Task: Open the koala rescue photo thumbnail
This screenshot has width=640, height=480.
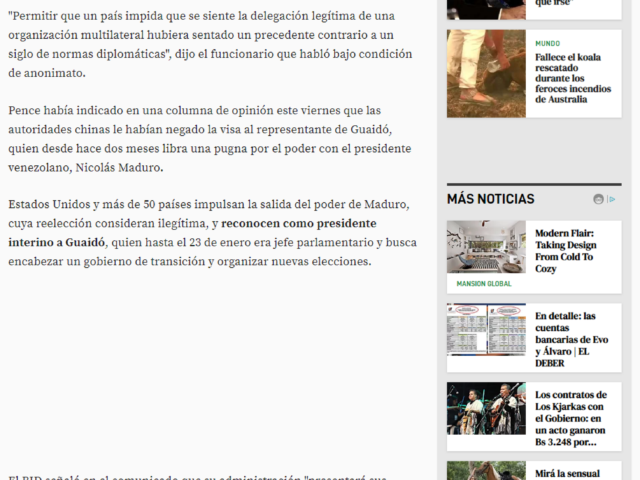Action: pyautogui.click(x=486, y=74)
